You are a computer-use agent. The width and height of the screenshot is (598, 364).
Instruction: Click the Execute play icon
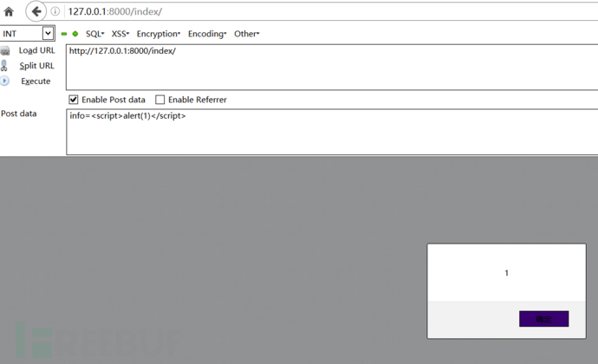click(x=4, y=81)
